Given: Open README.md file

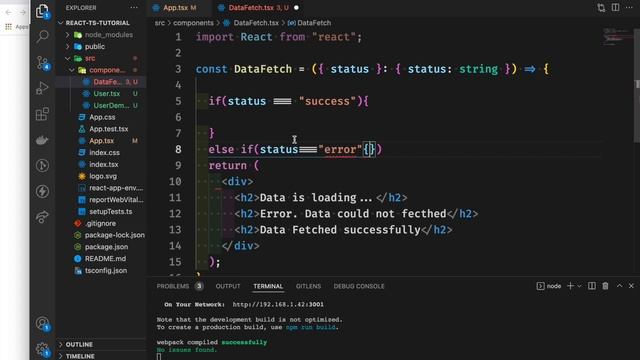Looking at the screenshot, I should coord(101,259).
